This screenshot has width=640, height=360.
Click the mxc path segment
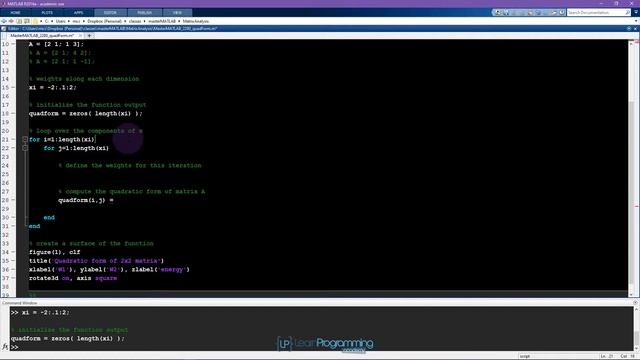pos(76,21)
